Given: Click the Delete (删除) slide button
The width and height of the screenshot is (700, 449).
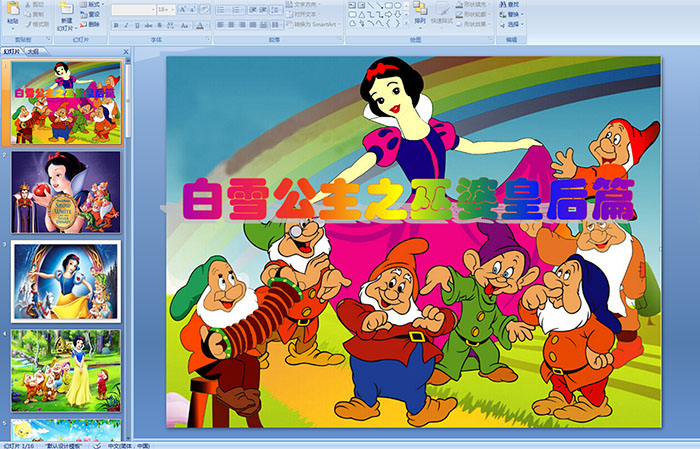Looking at the screenshot, I should pos(90,24).
